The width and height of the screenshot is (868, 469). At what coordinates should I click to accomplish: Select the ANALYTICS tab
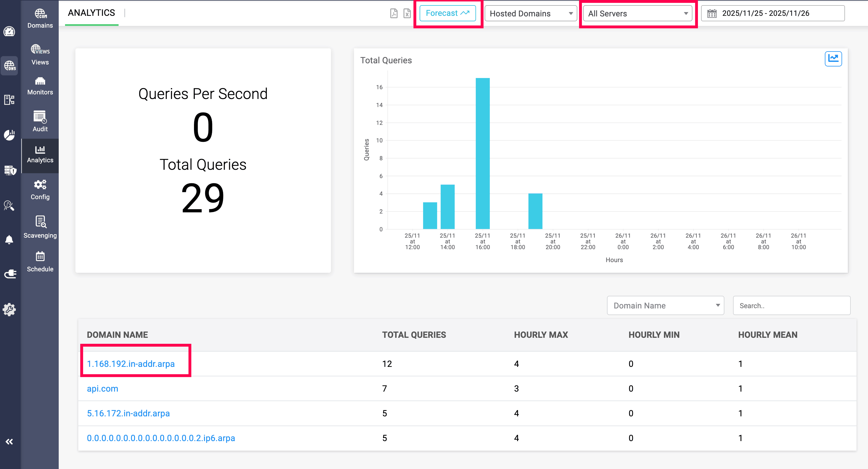(x=91, y=13)
